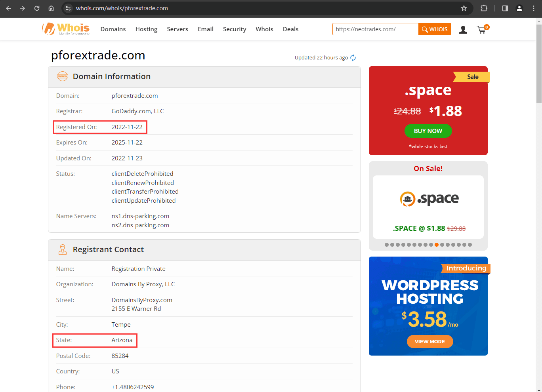Viewport: 542px width, 392px height.
Task: Click BUY NOW on .space sale ad
Action: 428,131
